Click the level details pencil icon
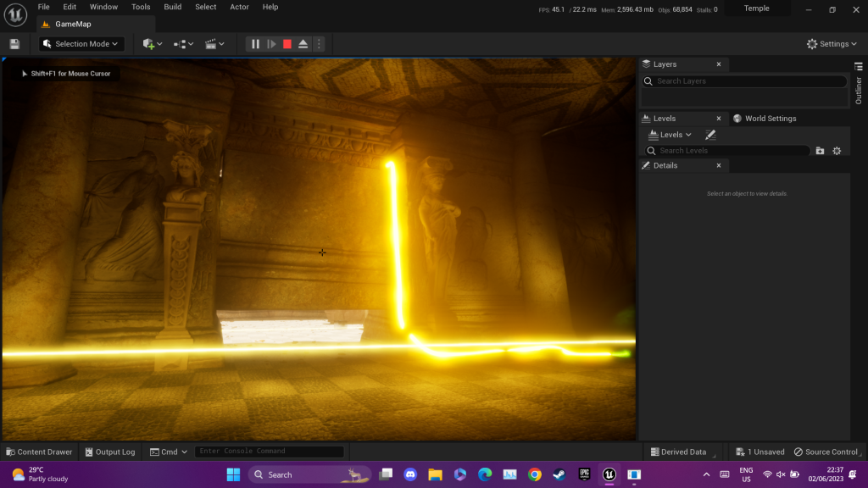 pos(710,135)
